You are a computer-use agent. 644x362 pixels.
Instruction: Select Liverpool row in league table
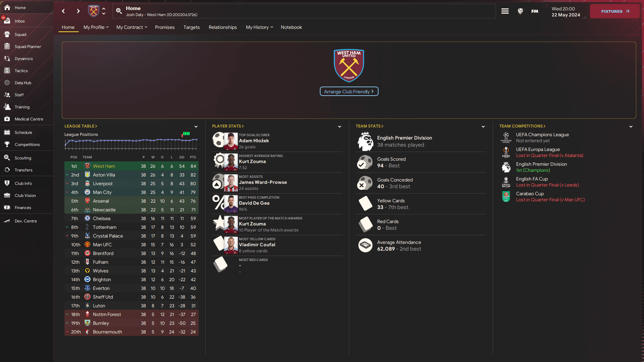132,184
